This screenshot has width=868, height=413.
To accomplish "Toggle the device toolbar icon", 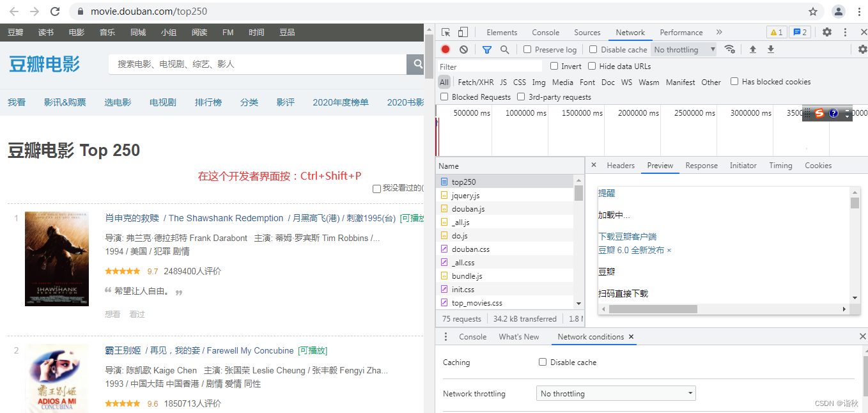I will pyautogui.click(x=463, y=32).
